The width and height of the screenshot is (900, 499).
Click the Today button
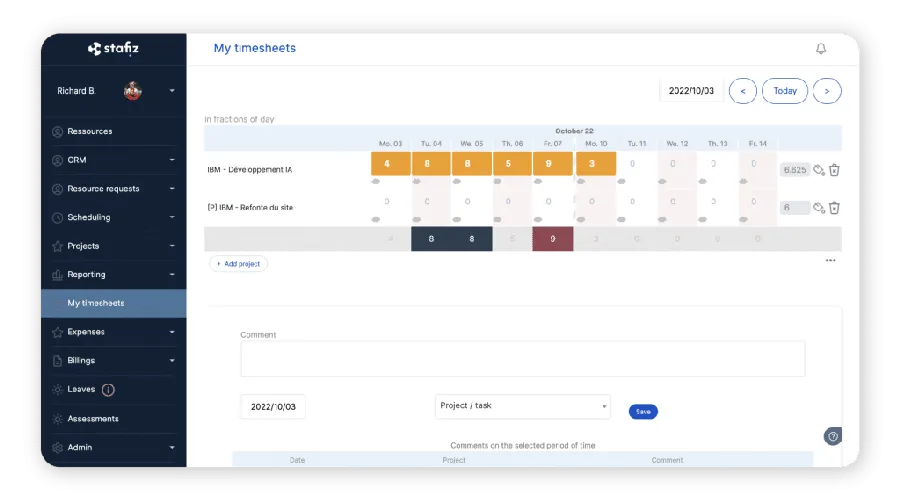(785, 91)
